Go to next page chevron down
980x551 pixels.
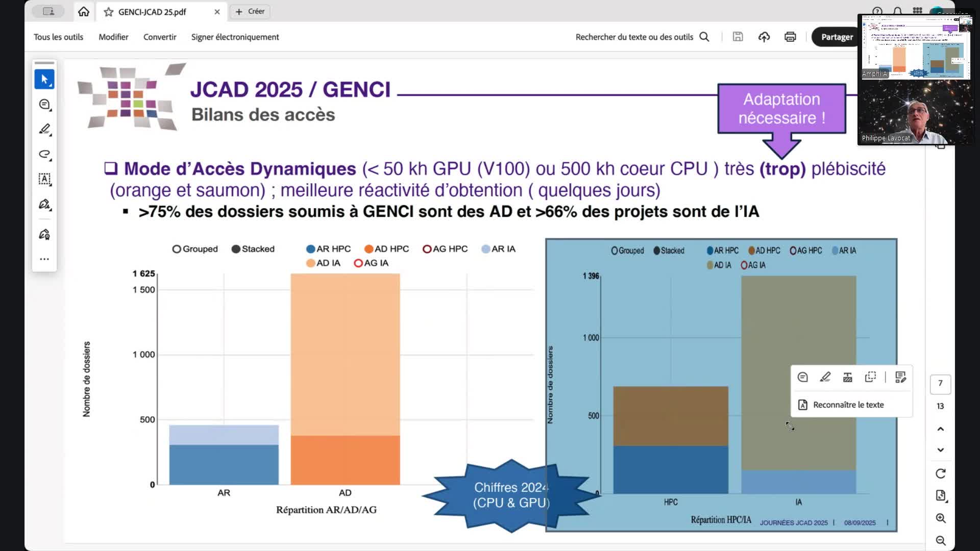pyautogui.click(x=940, y=450)
